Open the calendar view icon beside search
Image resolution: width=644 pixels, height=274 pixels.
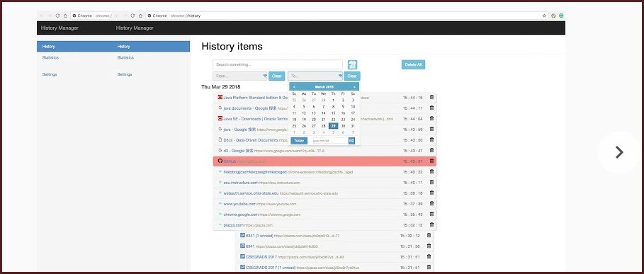[x=352, y=65]
